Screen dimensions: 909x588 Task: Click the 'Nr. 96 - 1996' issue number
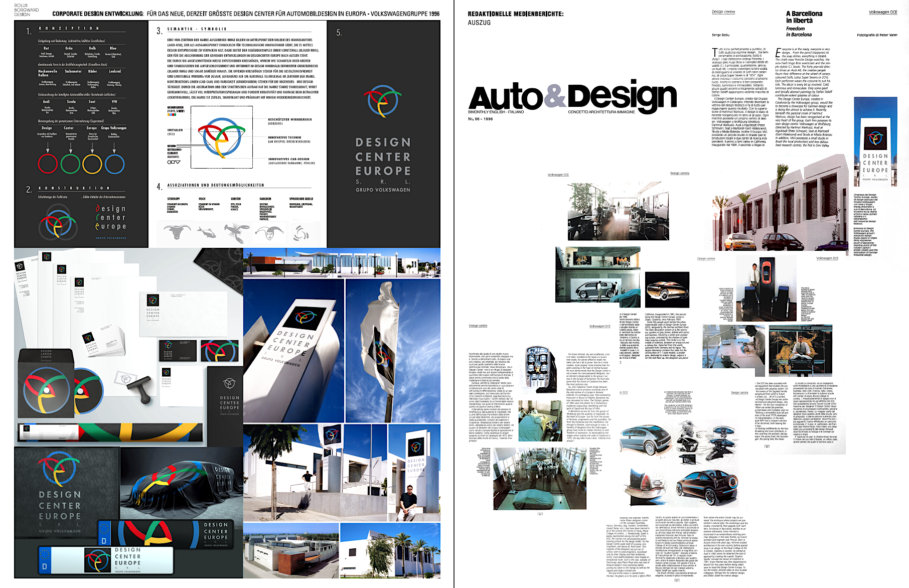(480, 119)
